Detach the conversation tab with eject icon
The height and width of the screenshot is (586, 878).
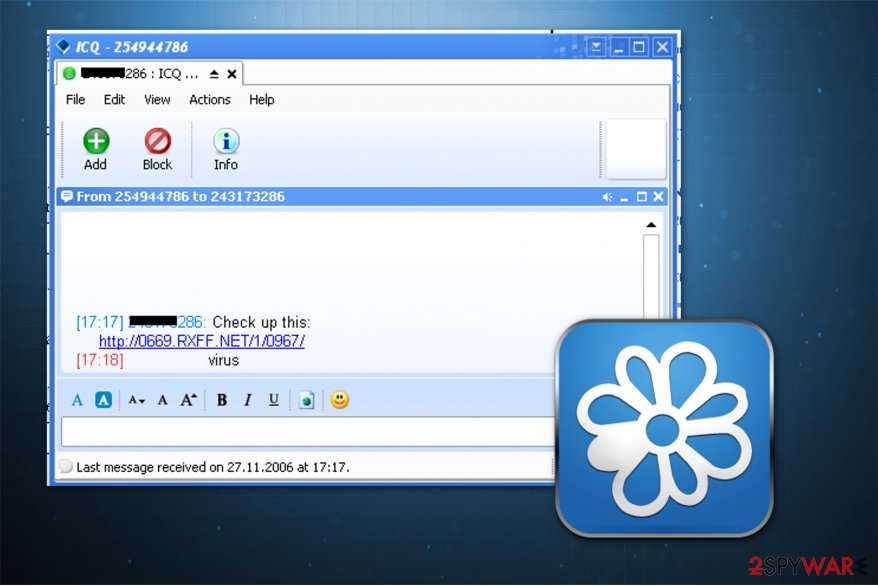(x=214, y=74)
